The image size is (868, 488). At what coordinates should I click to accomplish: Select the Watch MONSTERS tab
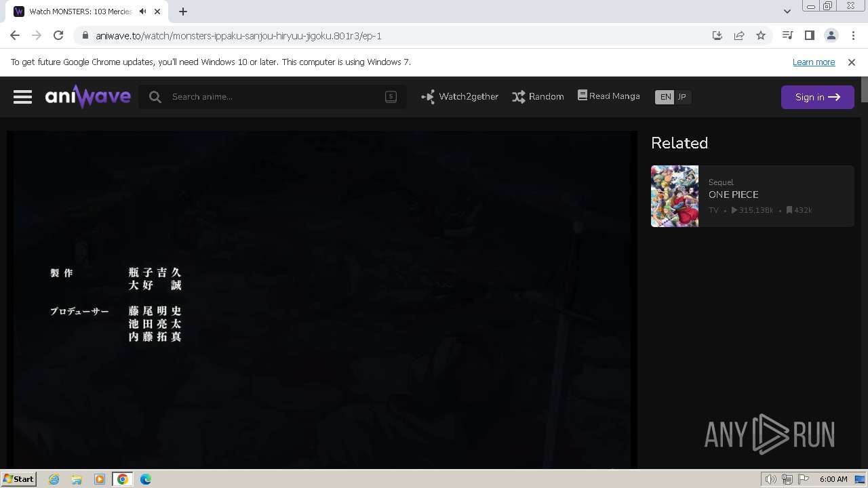(x=88, y=12)
